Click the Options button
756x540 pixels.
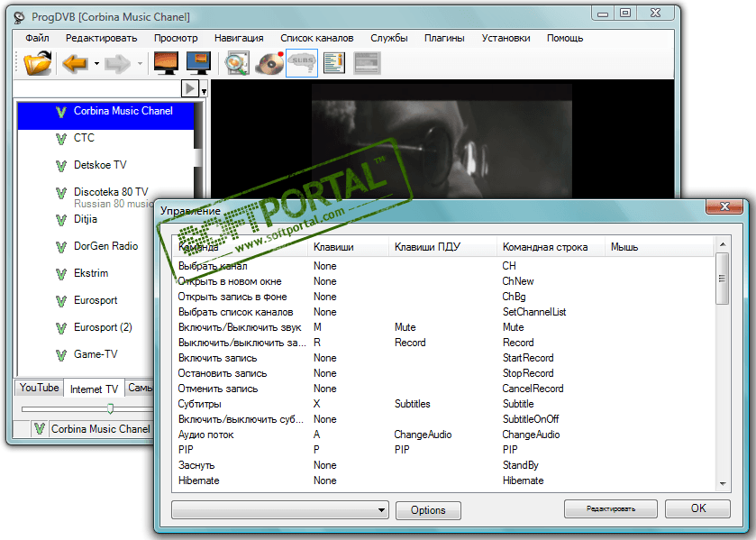pyautogui.click(x=428, y=510)
